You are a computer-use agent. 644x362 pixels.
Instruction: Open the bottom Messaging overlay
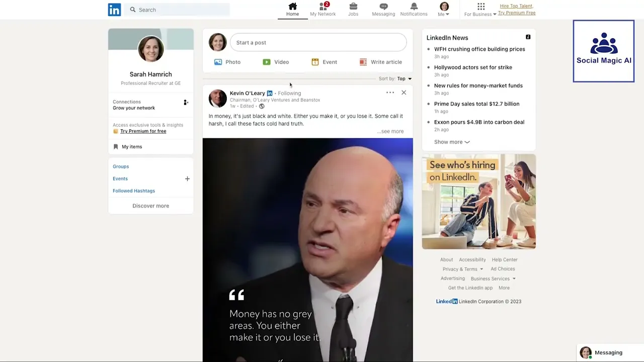(x=610, y=352)
